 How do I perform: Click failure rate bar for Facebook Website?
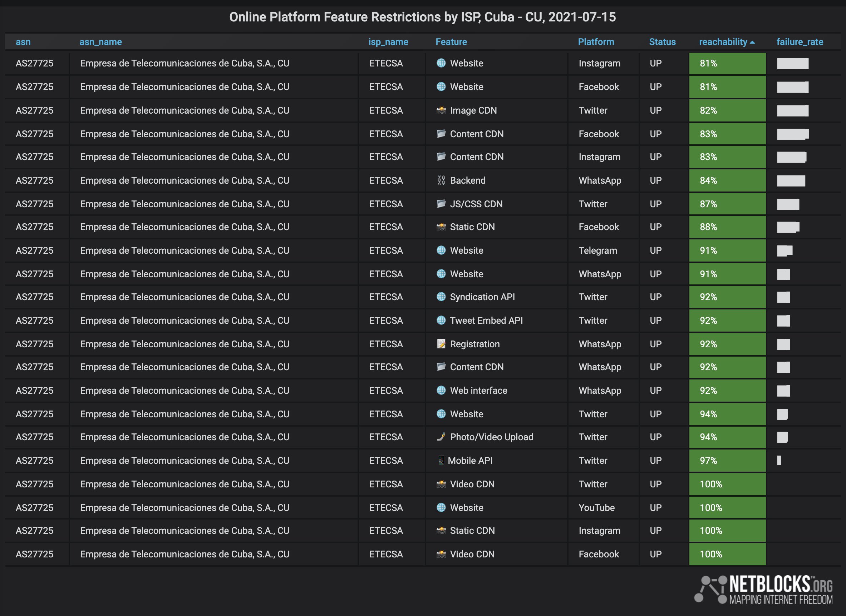pos(793,87)
